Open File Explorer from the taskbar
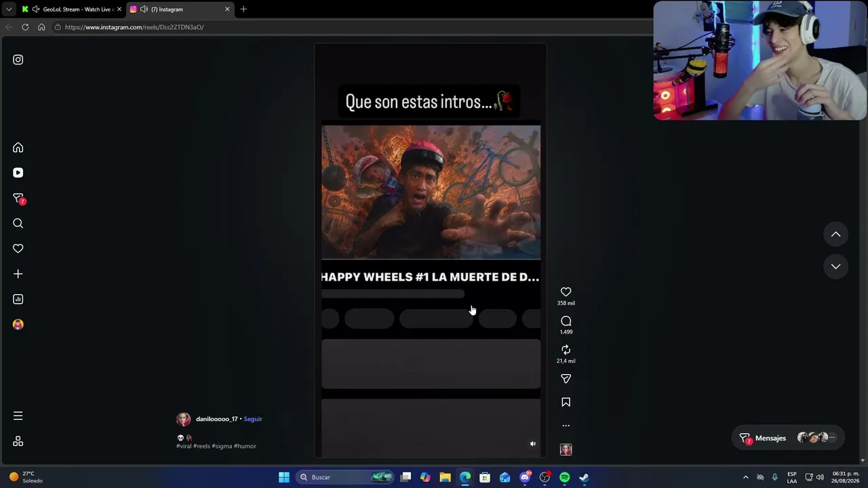 pyautogui.click(x=445, y=477)
